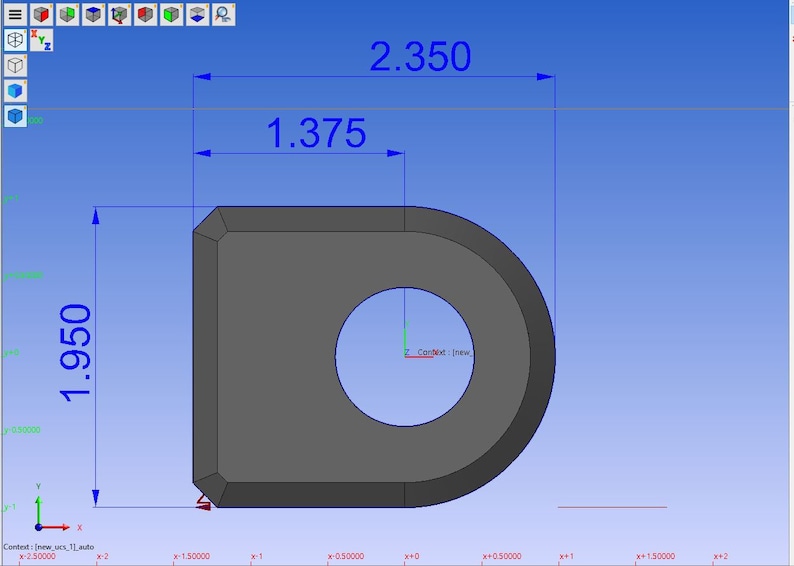
Task: Select the cube view with red right face
Action: pos(42,15)
